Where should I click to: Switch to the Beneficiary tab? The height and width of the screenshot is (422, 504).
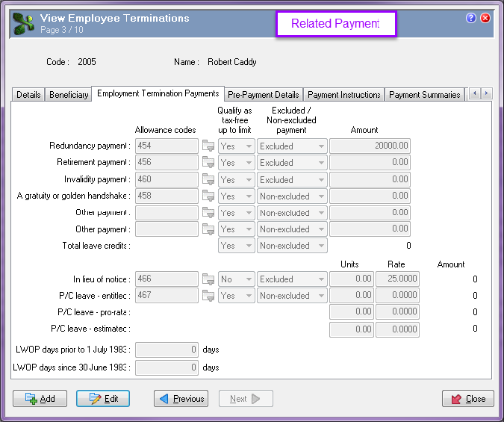pyautogui.click(x=69, y=95)
